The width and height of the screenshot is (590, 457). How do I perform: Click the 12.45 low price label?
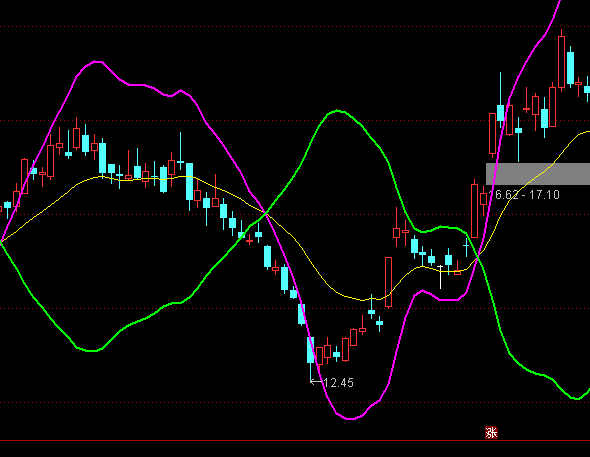click(x=338, y=383)
